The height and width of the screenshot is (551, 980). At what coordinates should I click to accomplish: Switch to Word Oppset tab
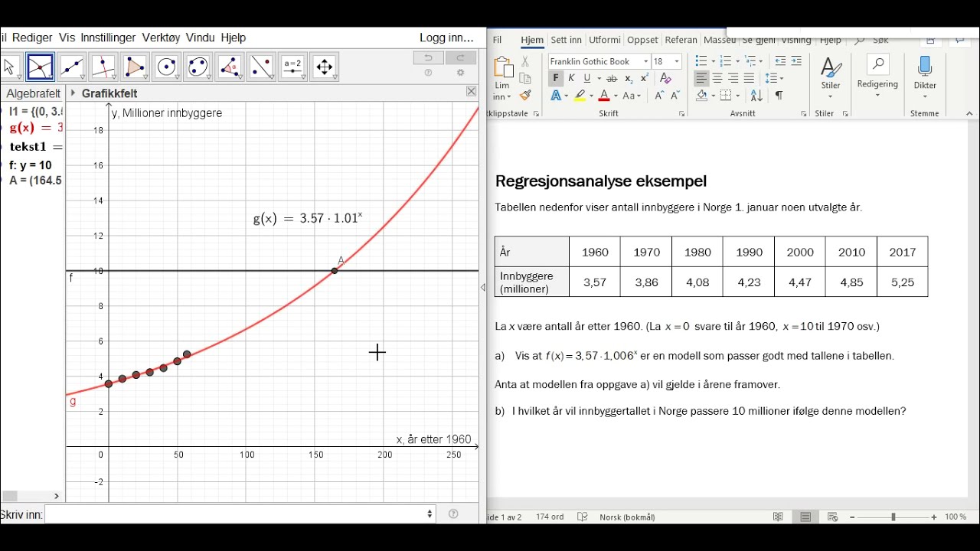point(642,41)
